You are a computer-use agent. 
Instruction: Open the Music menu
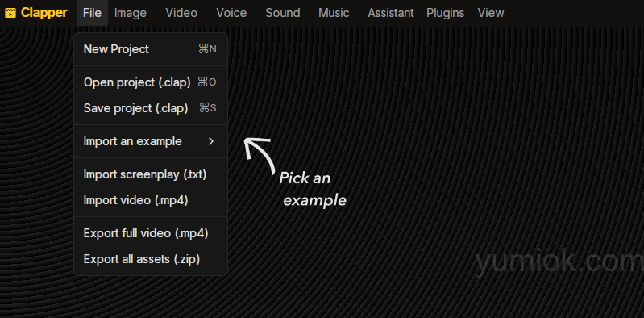334,13
